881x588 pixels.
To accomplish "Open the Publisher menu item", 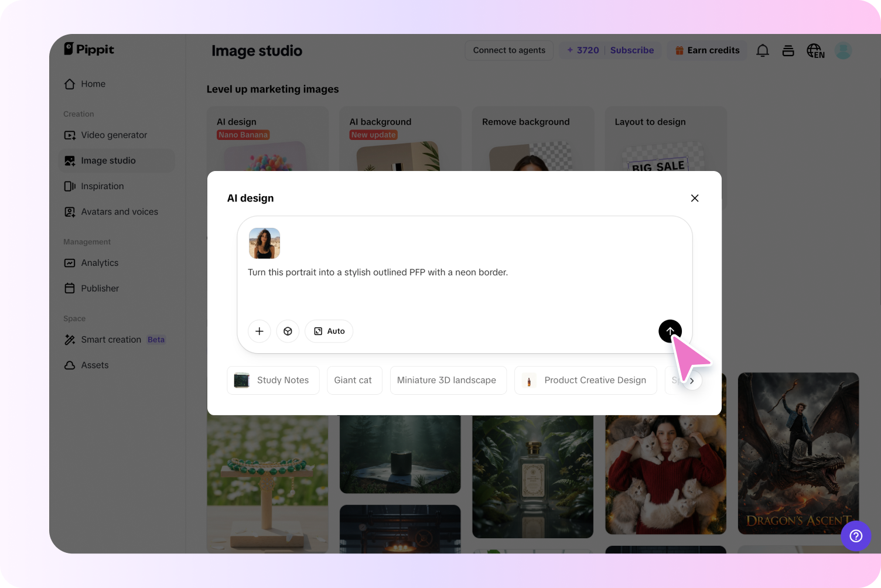I will pyautogui.click(x=117, y=288).
